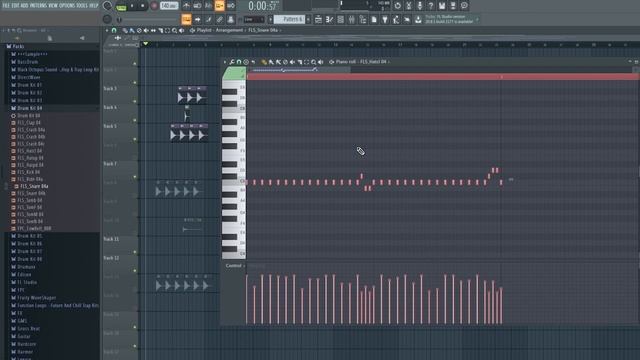The height and width of the screenshot is (360, 640).
Task: Open the piano roll window menu arrow
Action: click(225, 62)
